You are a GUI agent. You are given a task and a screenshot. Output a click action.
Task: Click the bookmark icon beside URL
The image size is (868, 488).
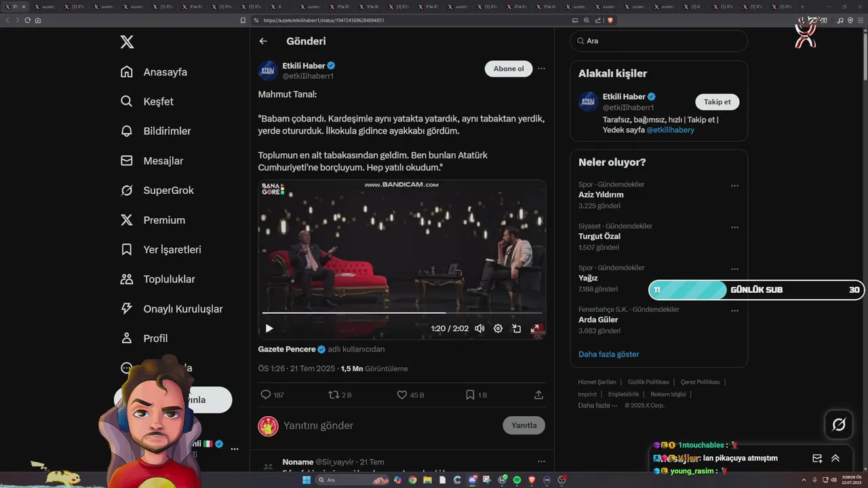pyautogui.click(x=243, y=20)
